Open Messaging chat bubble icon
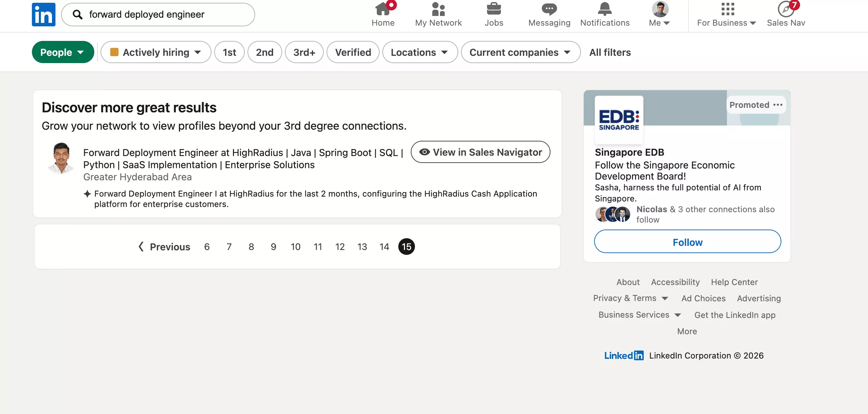Viewport: 868px width, 414px height. point(549,9)
